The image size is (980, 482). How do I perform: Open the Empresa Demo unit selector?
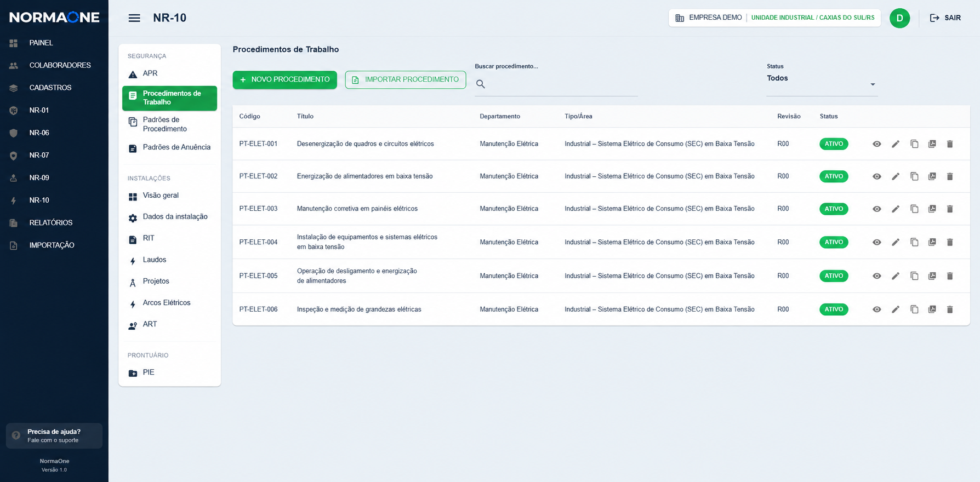[774, 18]
